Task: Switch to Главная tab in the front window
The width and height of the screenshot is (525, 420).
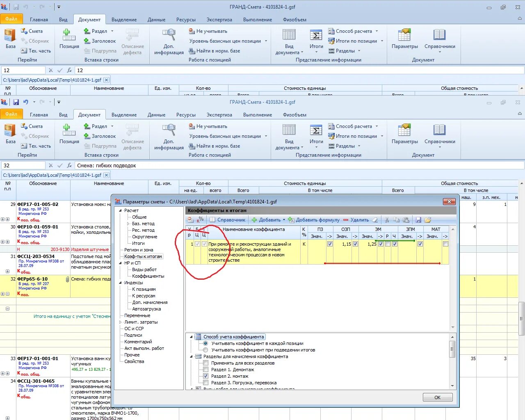Action: [39, 115]
